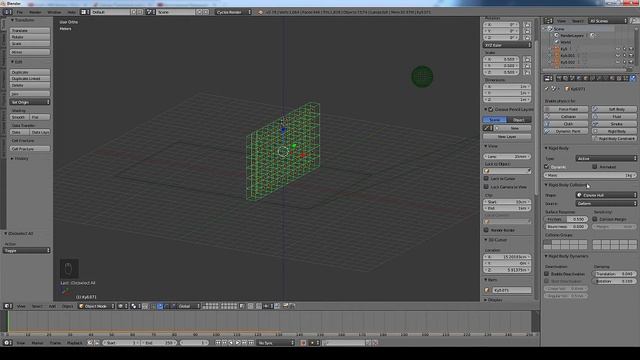640x360 pixels.
Task: Toggle visibility eye for first Kyб object
Action: pos(618,49)
